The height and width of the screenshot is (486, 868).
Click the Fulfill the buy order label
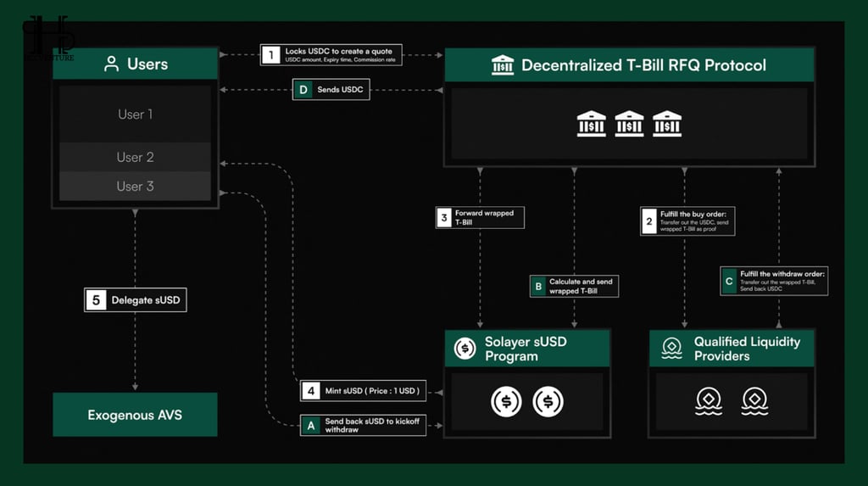coord(693,215)
